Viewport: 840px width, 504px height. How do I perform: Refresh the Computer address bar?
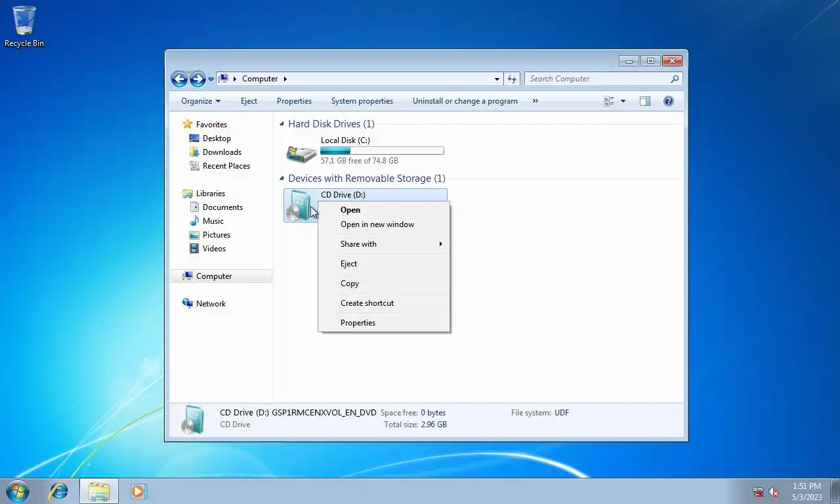512,79
